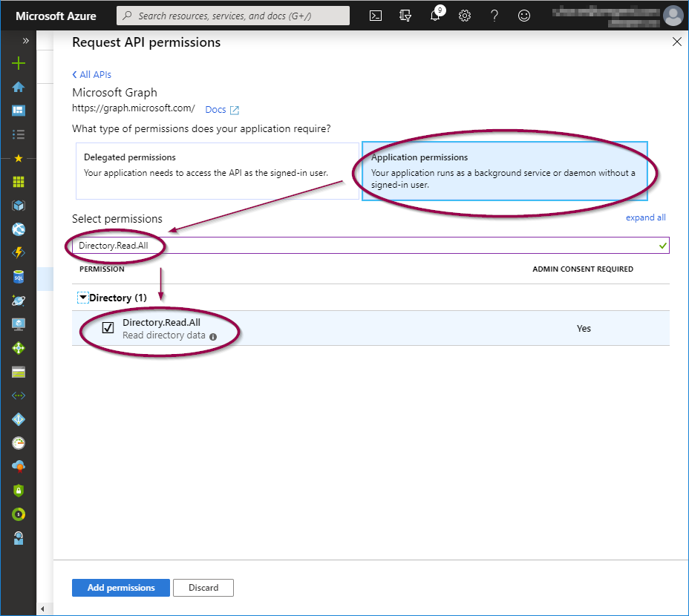This screenshot has height=616, width=689.
Task: Open Resource groups cube icon
Action: point(19,205)
